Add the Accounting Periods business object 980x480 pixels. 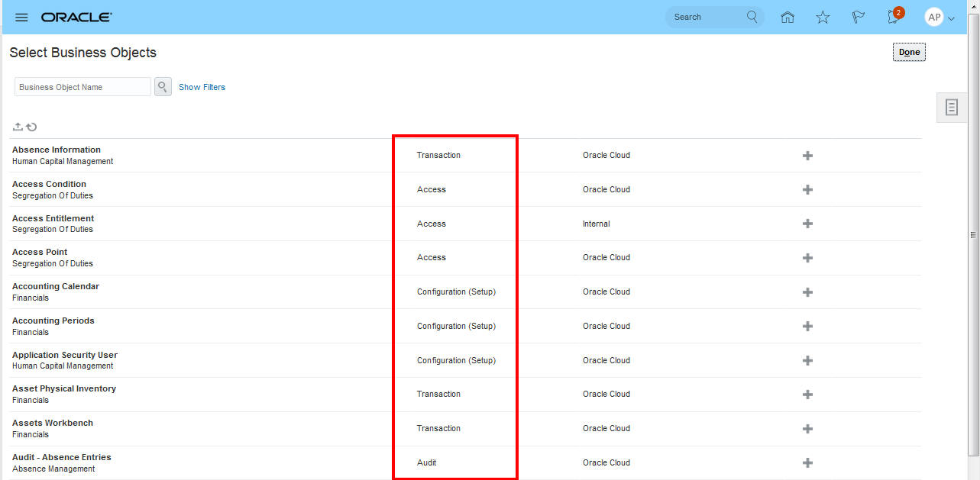coord(807,326)
